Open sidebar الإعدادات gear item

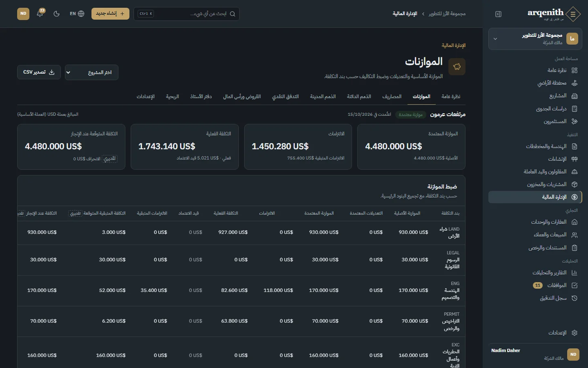pyautogui.click(x=535, y=333)
